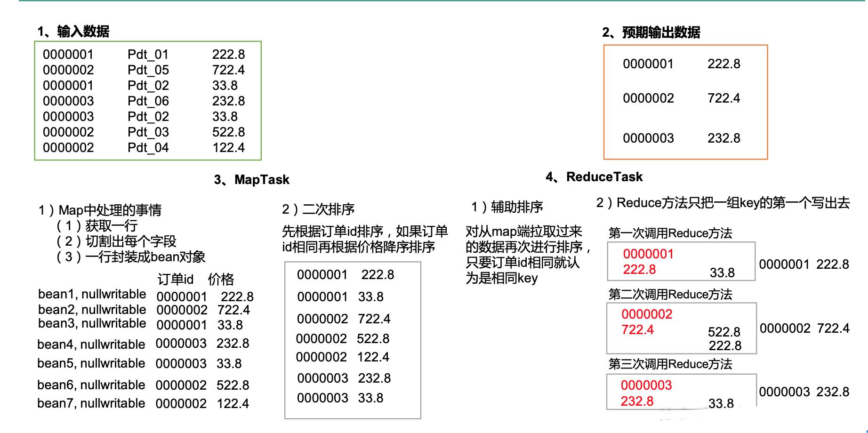Image resolution: width=868 pixels, height=433 pixels.
Task: Click the "订单id" column header
Action: click(x=175, y=280)
